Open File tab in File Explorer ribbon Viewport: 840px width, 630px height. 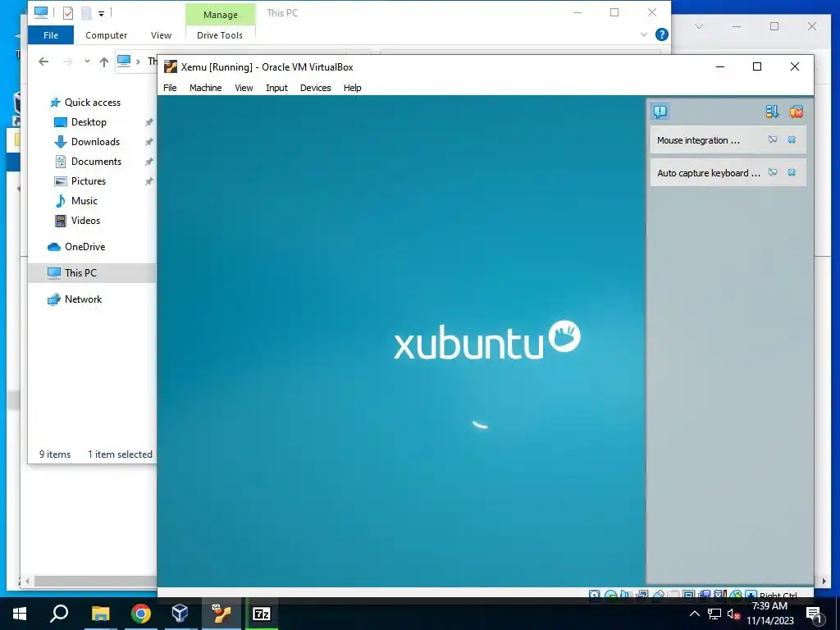(51, 35)
